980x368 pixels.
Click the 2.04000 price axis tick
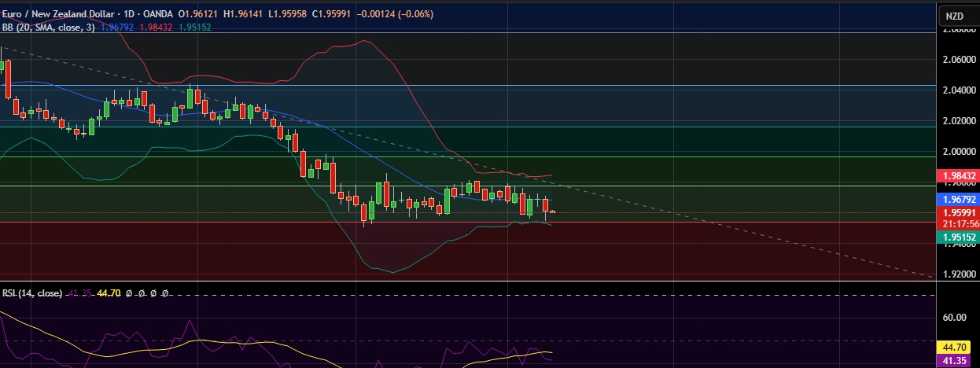[x=960, y=90]
